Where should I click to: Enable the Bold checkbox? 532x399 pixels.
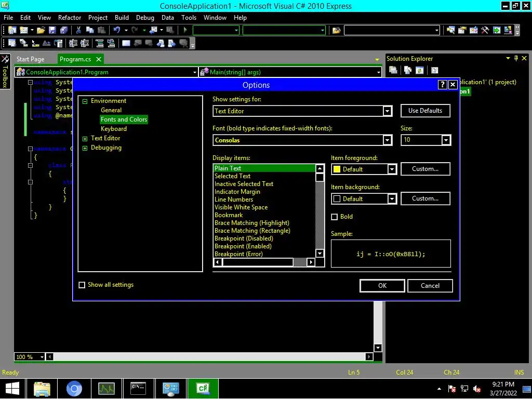point(335,217)
